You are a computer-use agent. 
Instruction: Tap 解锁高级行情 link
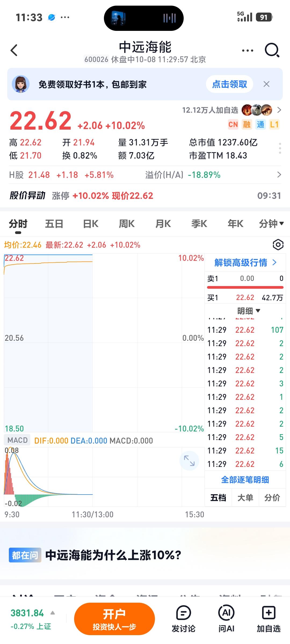pos(245,262)
